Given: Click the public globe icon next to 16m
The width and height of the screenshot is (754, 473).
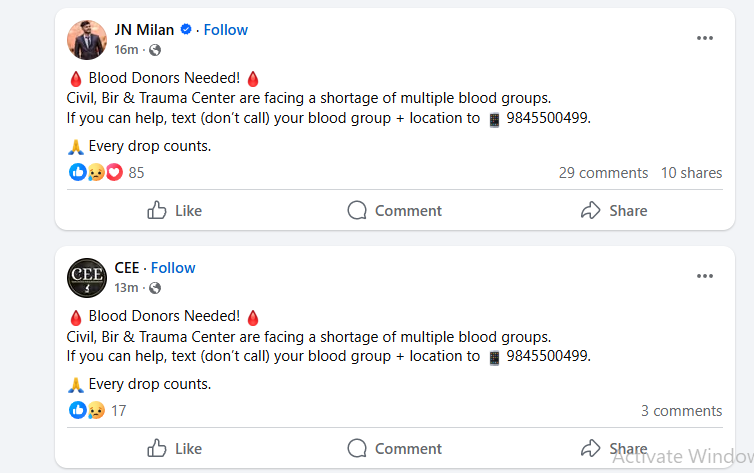Looking at the screenshot, I should [x=155, y=50].
